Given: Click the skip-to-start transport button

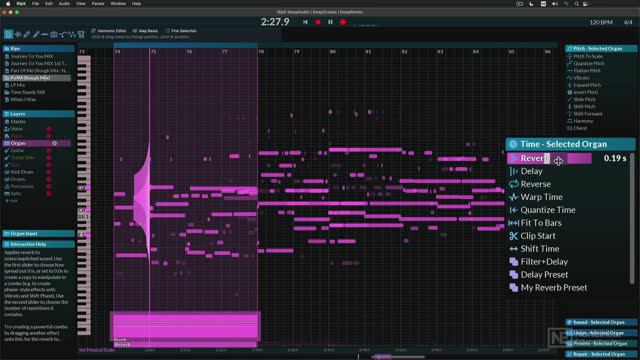Looking at the screenshot, I should [x=305, y=22].
